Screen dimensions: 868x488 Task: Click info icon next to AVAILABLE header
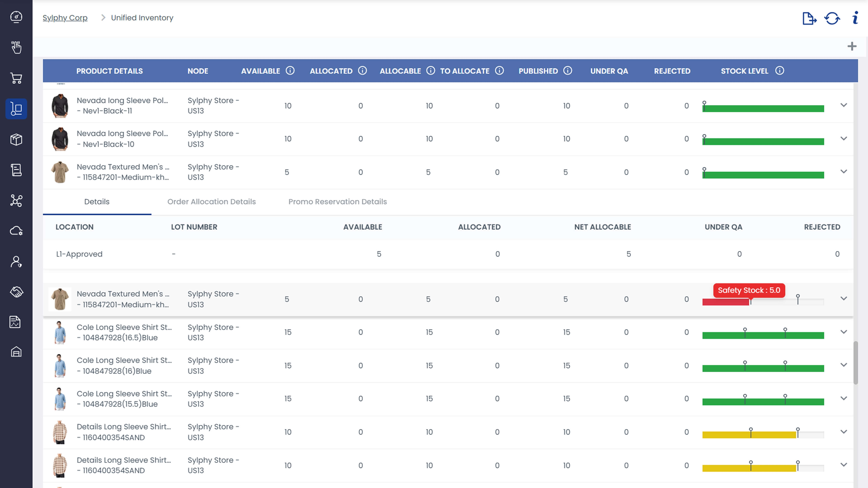point(290,70)
